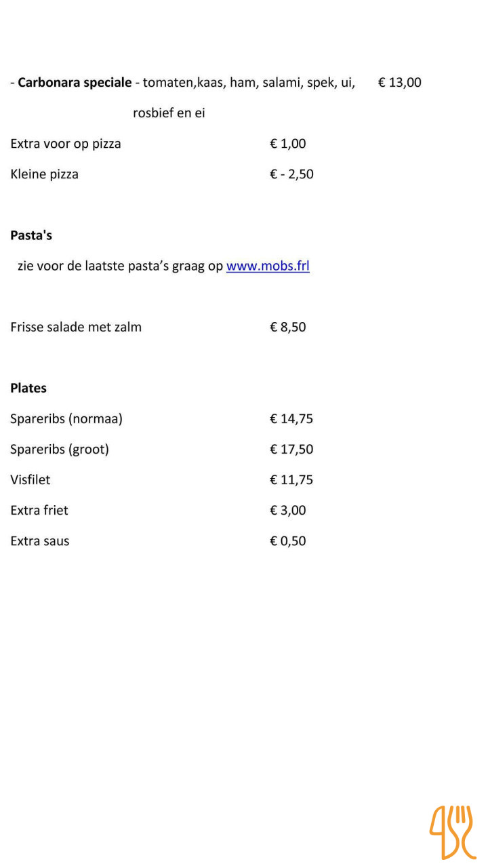Select the Plates section heading
Screen dimensions: 488x868
pyautogui.click(x=28, y=388)
